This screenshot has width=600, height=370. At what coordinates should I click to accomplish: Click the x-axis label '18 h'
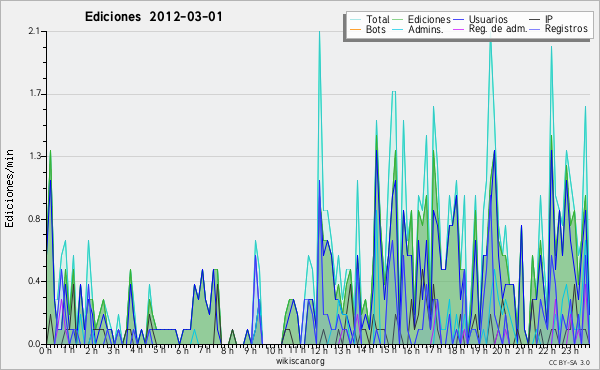pyautogui.click(x=456, y=350)
